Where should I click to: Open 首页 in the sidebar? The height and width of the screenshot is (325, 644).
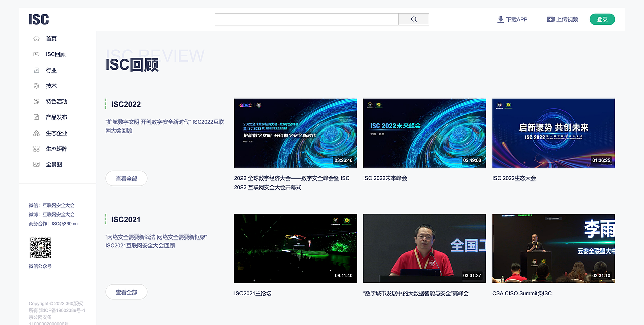tap(51, 38)
